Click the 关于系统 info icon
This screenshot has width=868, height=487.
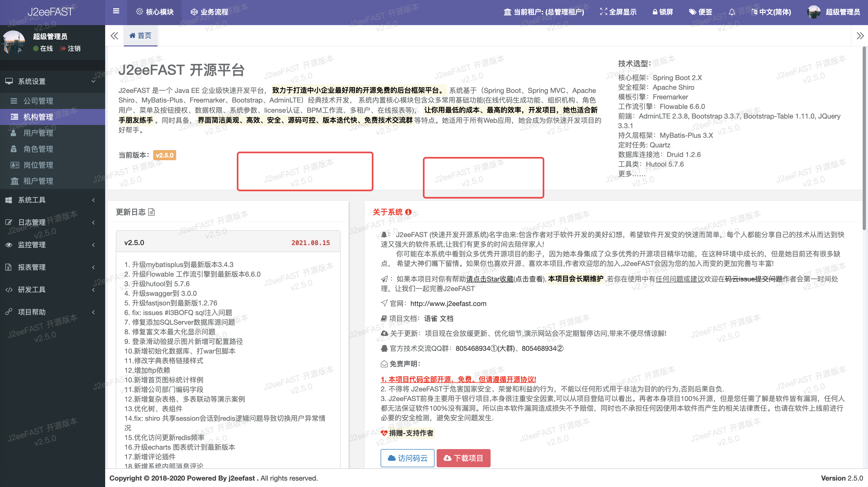(408, 212)
